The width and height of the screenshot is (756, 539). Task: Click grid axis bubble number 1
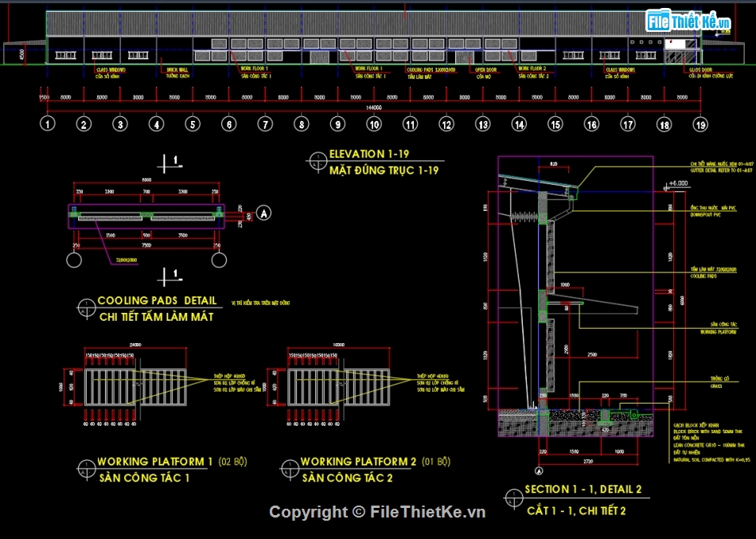tap(47, 124)
